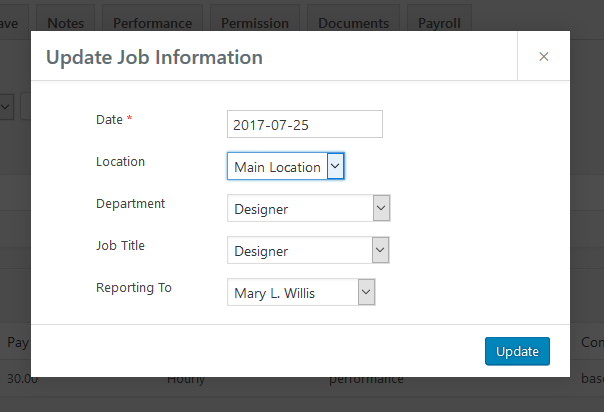Click the Date field label

click(x=109, y=119)
